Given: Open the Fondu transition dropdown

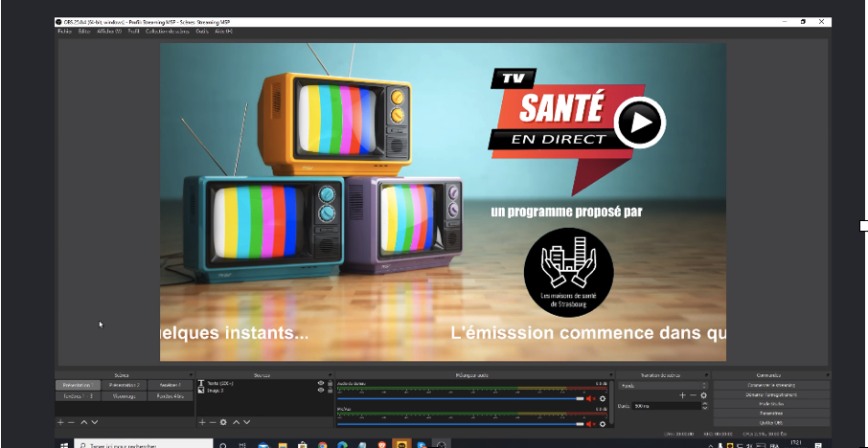Looking at the screenshot, I should coord(664,386).
